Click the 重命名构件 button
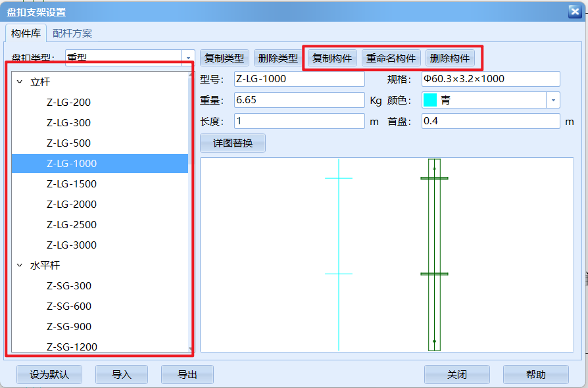588x388 pixels. click(x=391, y=58)
